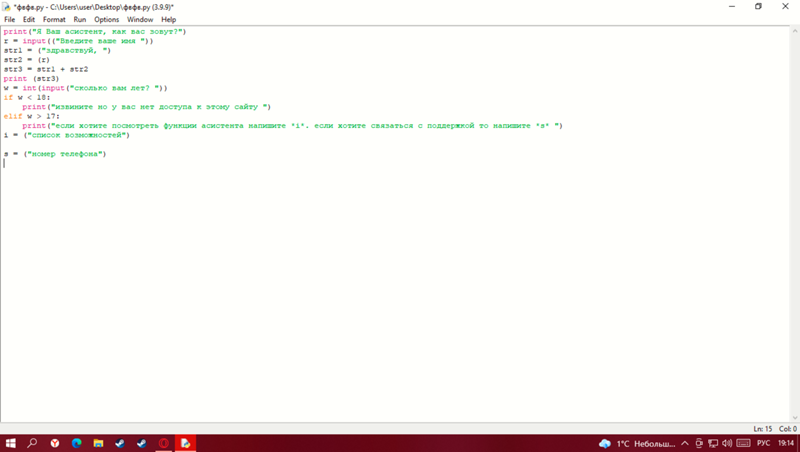Open the Format menu

pyautogui.click(x=54, y=19)
